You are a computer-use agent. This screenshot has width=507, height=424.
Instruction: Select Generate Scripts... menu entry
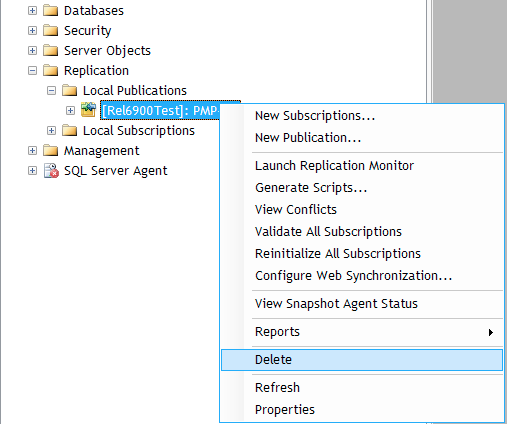362,188
